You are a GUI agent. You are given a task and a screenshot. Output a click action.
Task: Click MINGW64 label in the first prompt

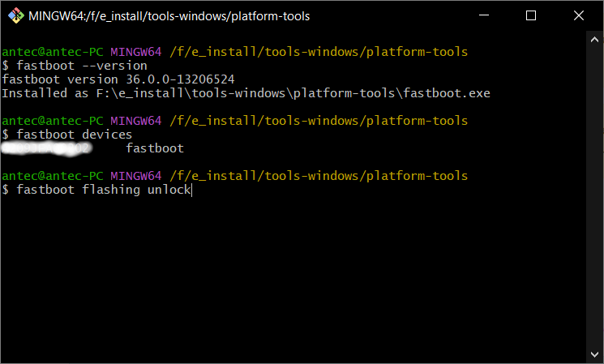tap(136, 52)
